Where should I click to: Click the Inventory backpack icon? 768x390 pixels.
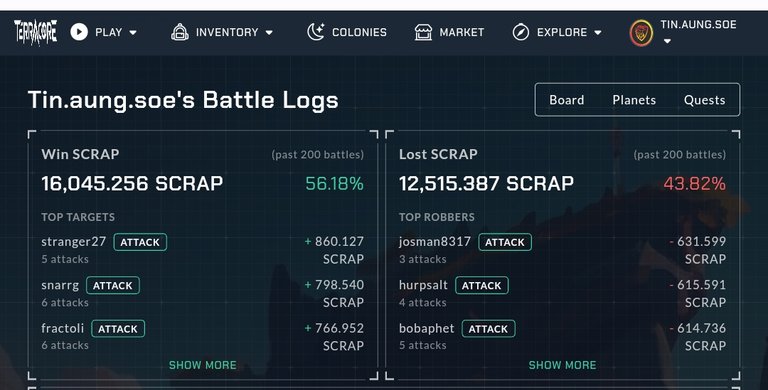[x=180, y=32]
